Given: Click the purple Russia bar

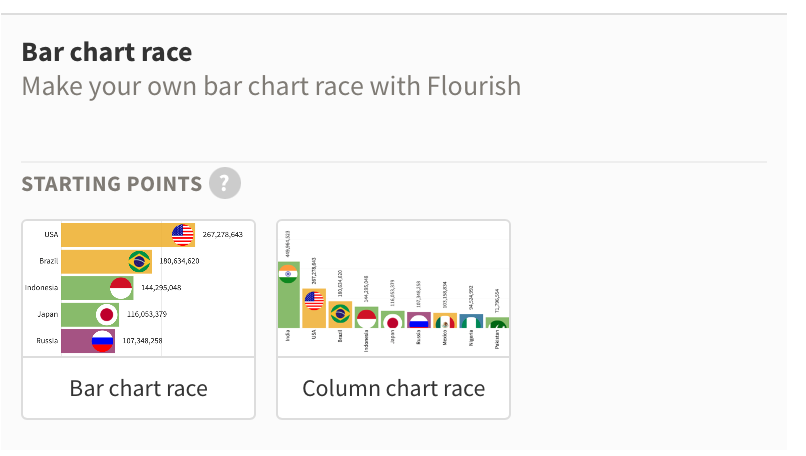Looking at the screenshot, I should click(x=88, y=341).
